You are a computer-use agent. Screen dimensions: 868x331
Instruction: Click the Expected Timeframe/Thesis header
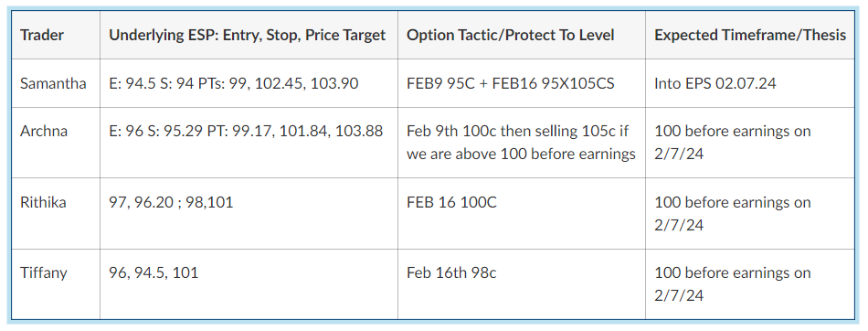point(750,36)
